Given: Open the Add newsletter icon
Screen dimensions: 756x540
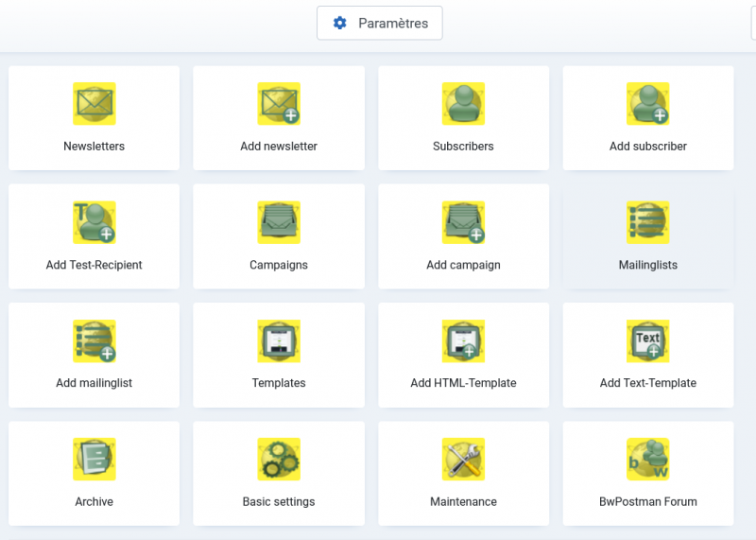Looking at the screenshot, I should pyautogui.click(x=279, y=104).
